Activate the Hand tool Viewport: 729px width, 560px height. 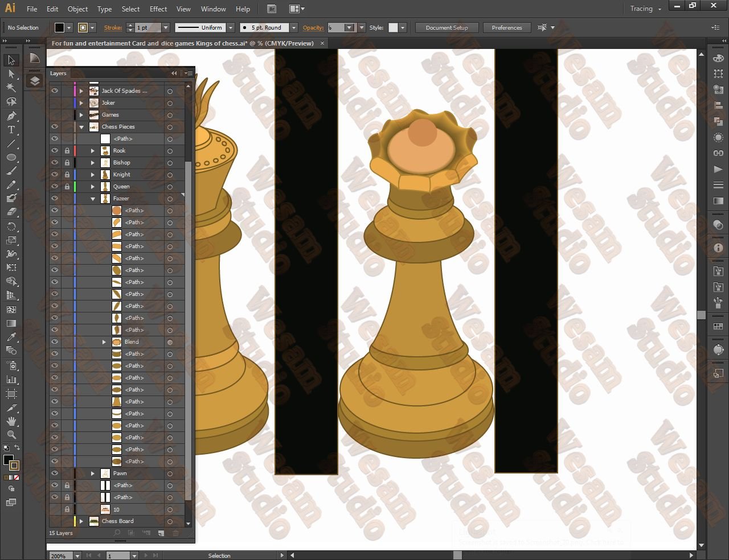(x=11, y=421)
